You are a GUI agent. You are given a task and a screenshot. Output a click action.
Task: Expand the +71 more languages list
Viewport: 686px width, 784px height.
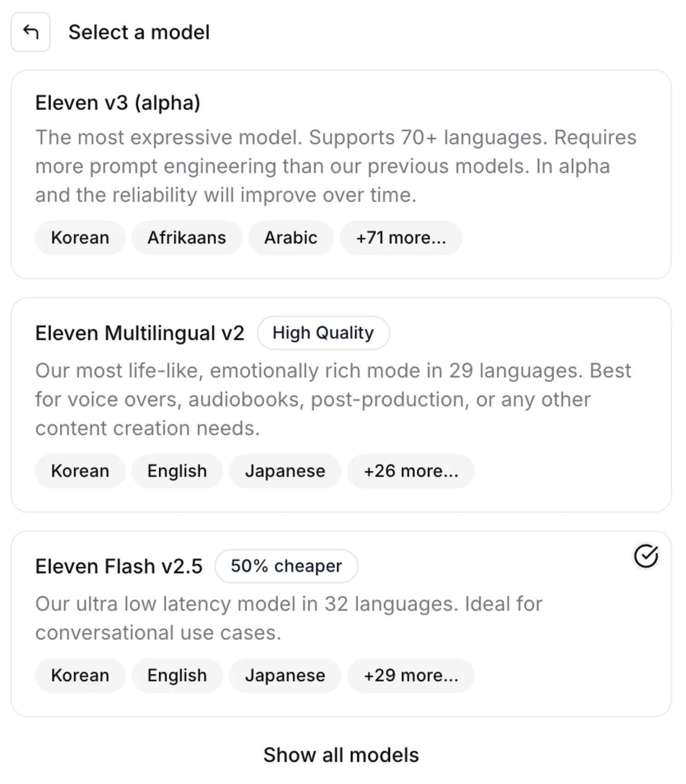coord(401,237)
